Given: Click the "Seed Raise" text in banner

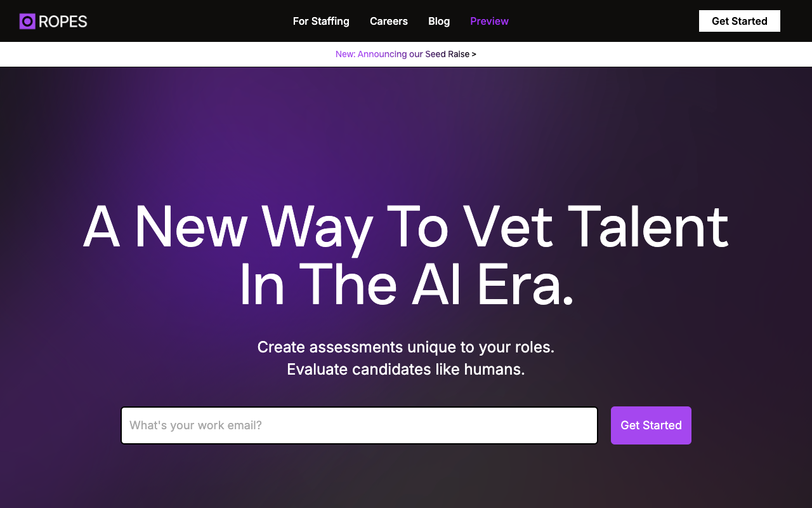Looking at the screenshot, I should 447,54.
